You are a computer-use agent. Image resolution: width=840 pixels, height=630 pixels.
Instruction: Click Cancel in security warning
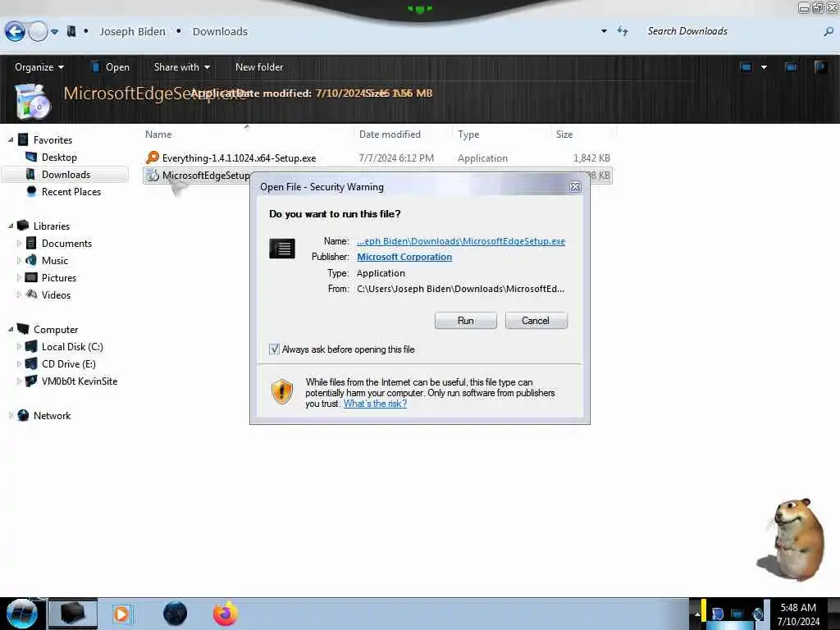536,321
